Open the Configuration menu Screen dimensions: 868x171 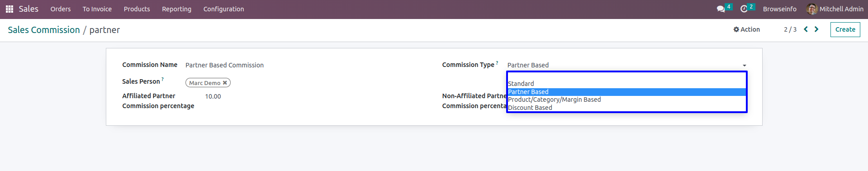(x=223, y=9)
